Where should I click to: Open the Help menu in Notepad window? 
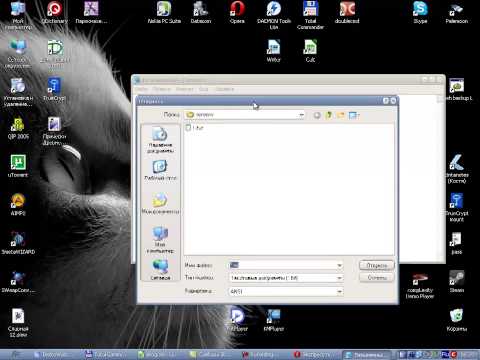point(224,89)
